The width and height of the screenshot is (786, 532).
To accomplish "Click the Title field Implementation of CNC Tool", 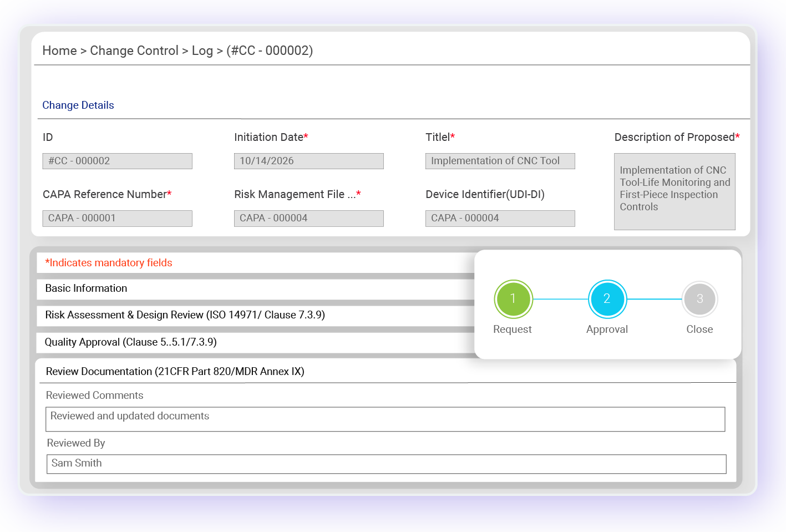I will coord(500,161).
